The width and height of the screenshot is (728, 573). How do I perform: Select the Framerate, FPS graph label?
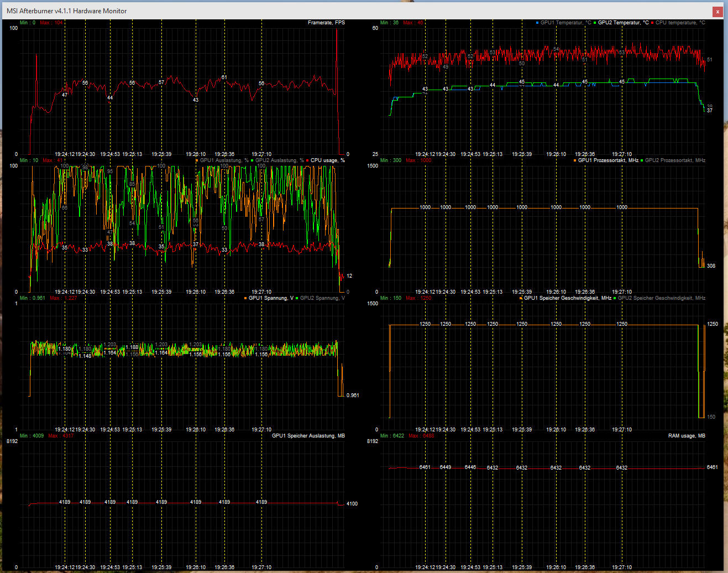coord(326,23)
